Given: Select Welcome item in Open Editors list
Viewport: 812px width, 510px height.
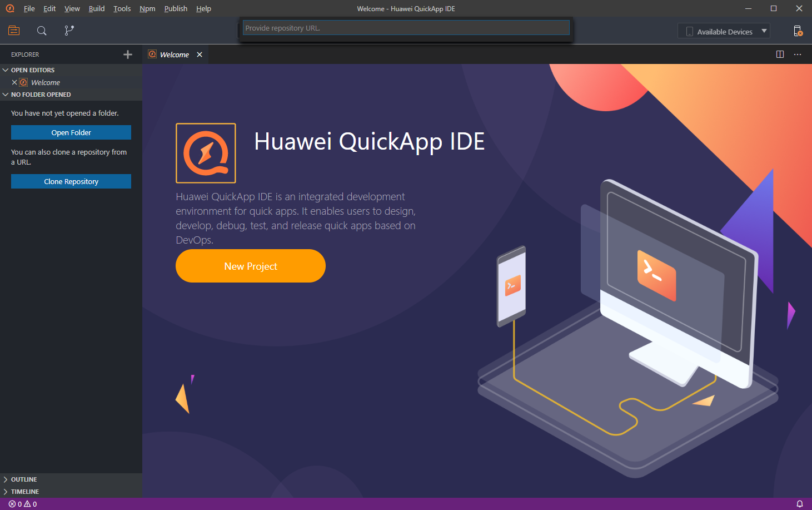Looking at the screenshot, I should [x=71, y=82].
